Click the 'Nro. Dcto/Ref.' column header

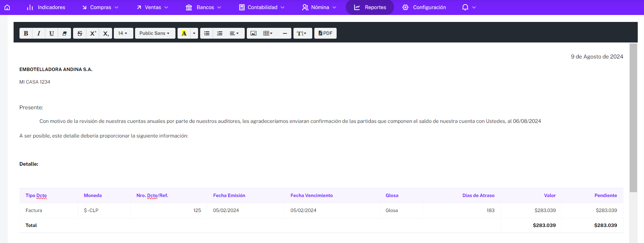152,196
